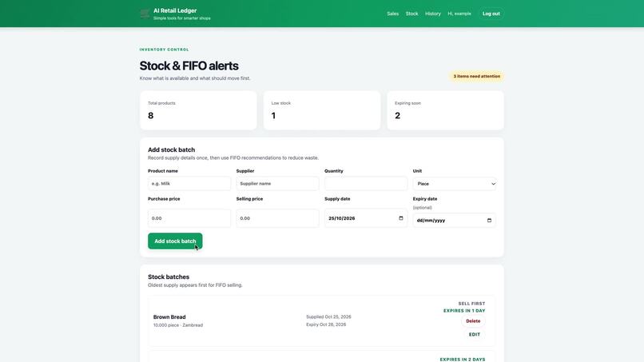
Task: Edit the Brown Bread batch
Action: (475, 335)
